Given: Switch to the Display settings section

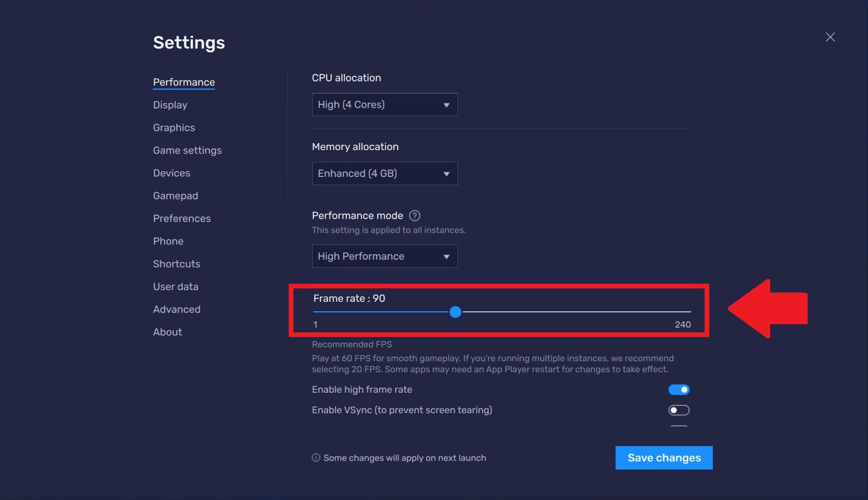Looking at the screenshot, I should point(170,104).
